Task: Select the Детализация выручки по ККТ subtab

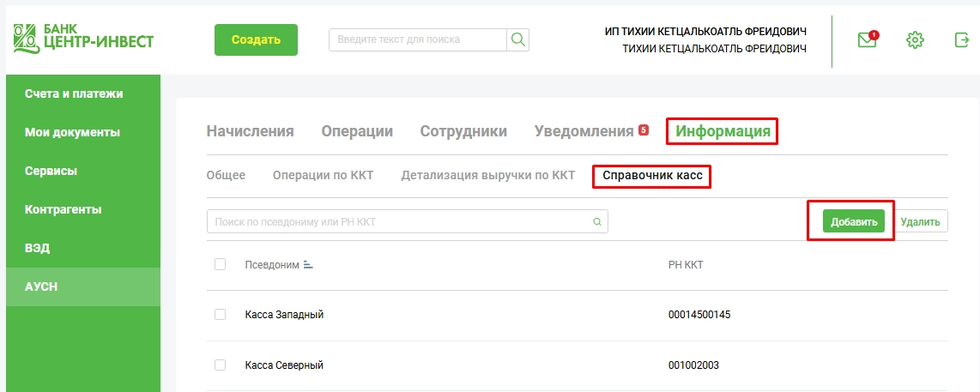Action: pos(487,175)
